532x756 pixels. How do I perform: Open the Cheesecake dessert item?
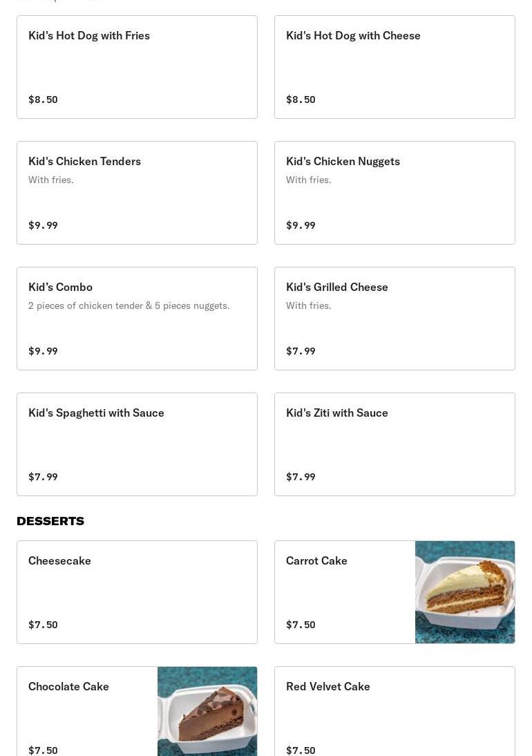tap(137, 592)
